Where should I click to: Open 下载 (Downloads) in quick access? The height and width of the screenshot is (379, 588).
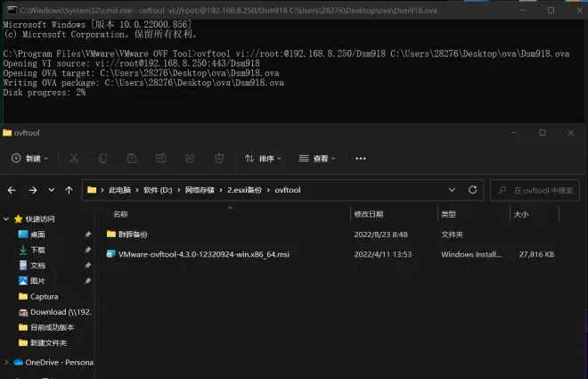[37, 250]
